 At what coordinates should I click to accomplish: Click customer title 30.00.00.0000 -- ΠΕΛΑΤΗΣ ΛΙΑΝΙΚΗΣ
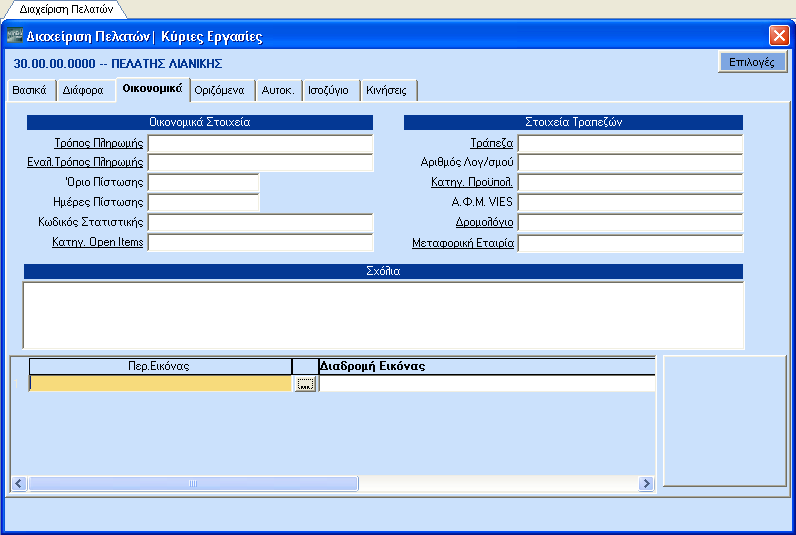118,64
